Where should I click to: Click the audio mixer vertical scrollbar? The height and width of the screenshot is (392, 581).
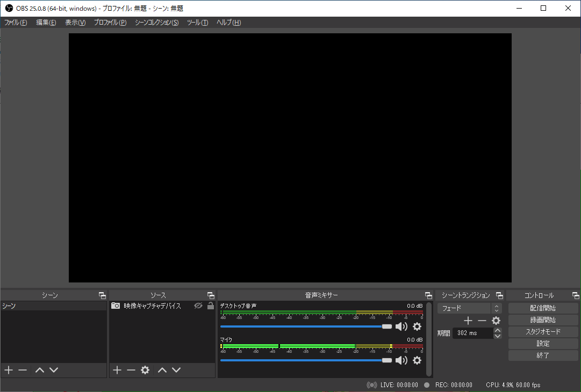coord(429,339)
